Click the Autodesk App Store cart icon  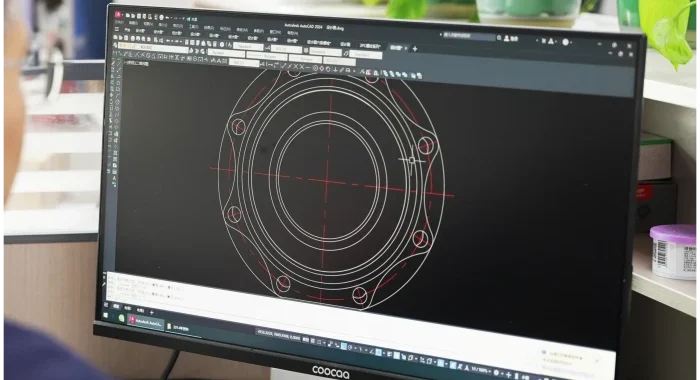pyautogui.click(x=544, y=41)
